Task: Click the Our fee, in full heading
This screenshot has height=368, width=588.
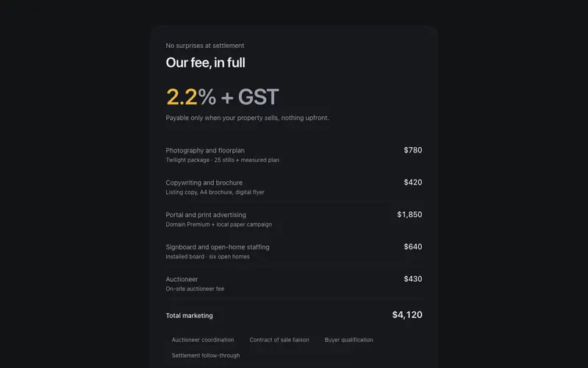Action: click(206, 63)
